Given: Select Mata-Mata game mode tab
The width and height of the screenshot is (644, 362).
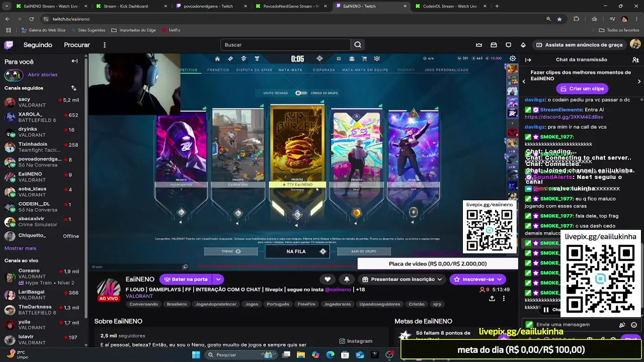Looking at the screenshot, I should pyautogui.click(x=290, y=70).
